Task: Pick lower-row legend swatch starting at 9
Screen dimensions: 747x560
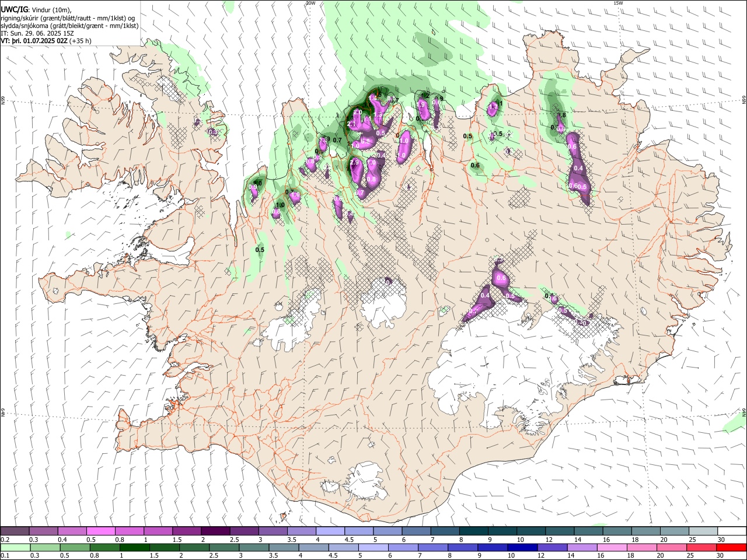Action: [492, 547]
